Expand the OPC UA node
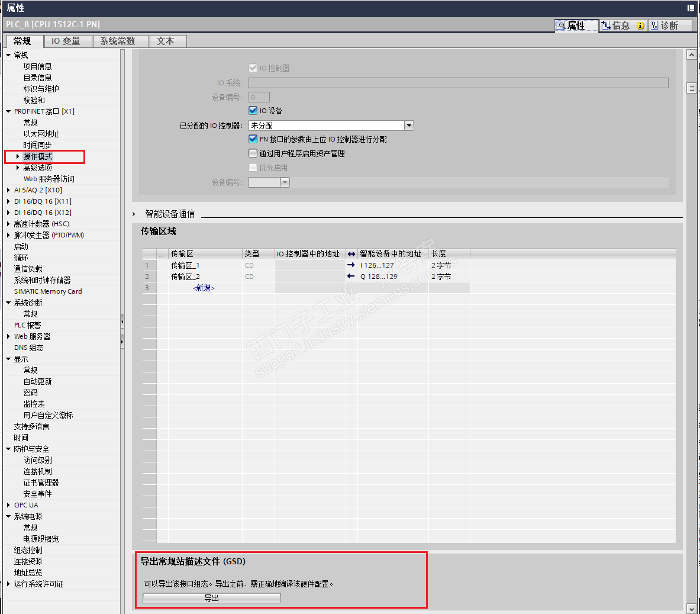This screenshot has width=700, height=614. 8,505
